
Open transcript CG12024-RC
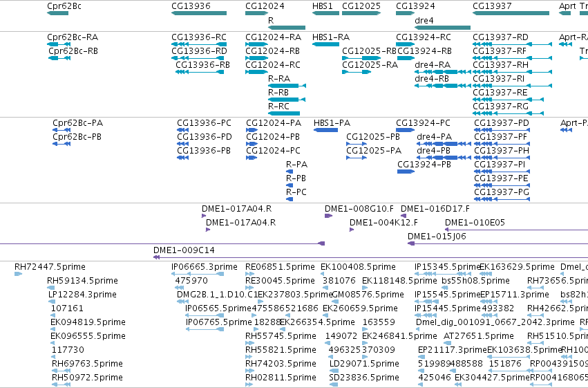(x=273, y=65)
